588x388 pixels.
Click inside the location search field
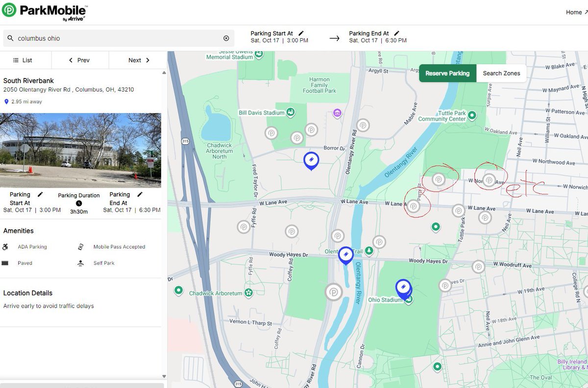pyautogui.click(x=119, y=38)
